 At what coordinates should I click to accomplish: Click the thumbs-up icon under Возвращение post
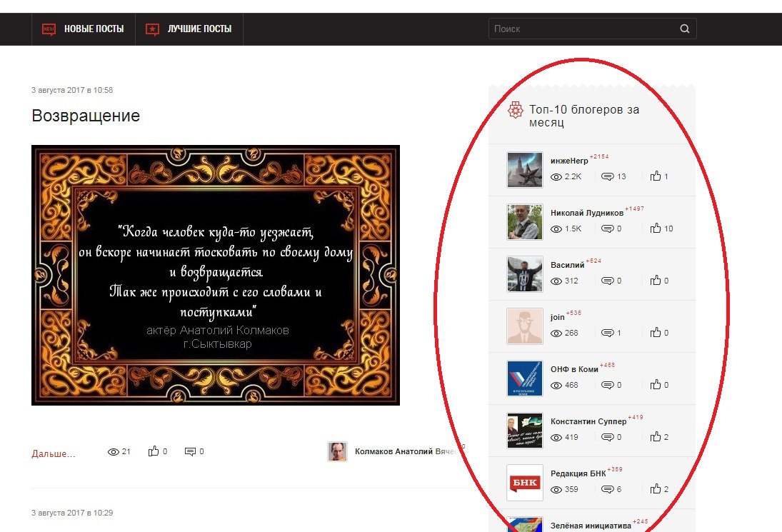pos(154,451)
